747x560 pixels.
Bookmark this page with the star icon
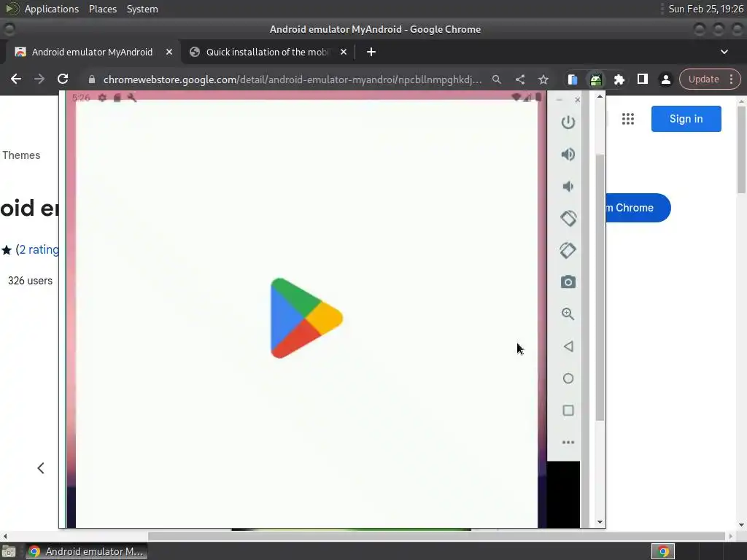point(543,79)
